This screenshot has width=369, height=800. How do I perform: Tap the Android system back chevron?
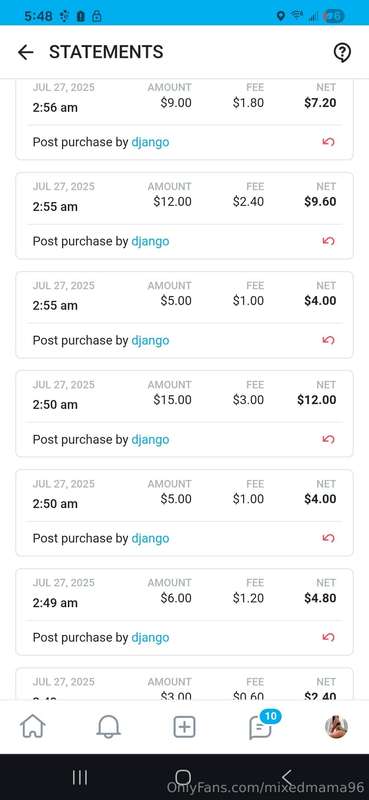click(287, 778)
